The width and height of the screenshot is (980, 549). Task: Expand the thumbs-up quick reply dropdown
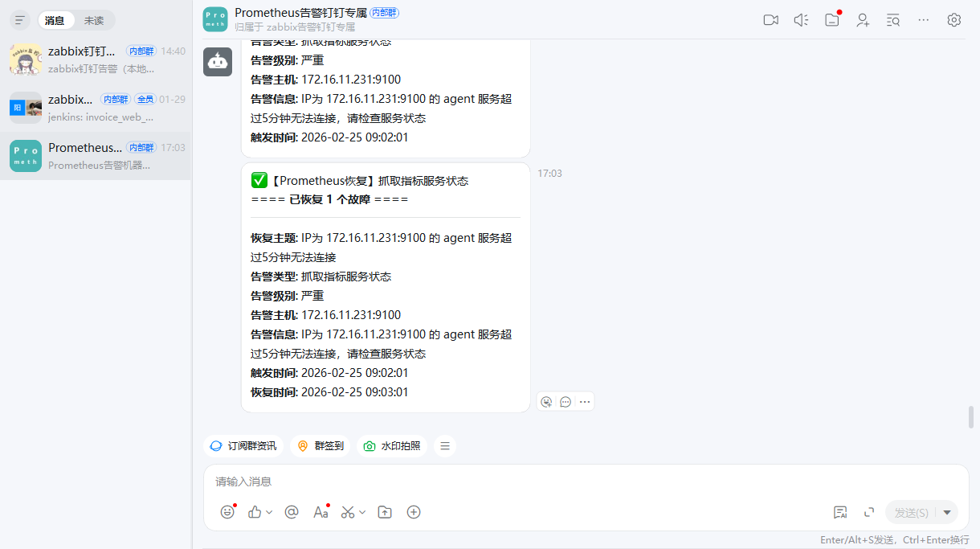tap(269, 512)
